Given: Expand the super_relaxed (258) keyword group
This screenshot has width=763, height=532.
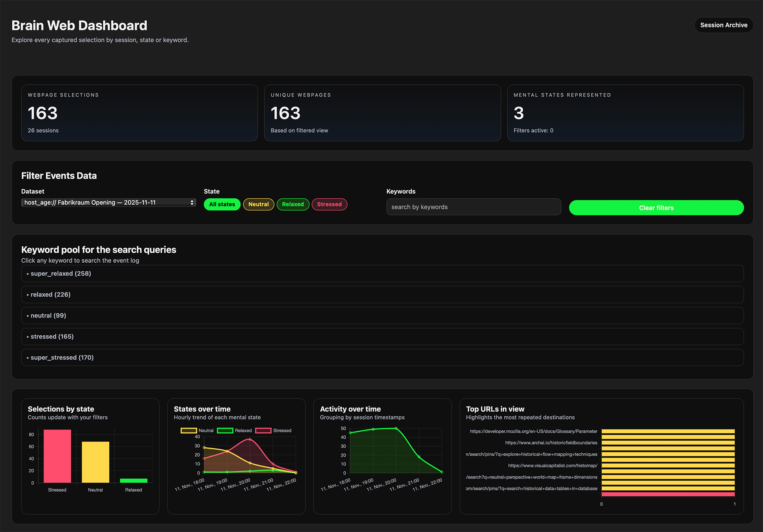Looking at the screenshot, I should coord(60,273).
